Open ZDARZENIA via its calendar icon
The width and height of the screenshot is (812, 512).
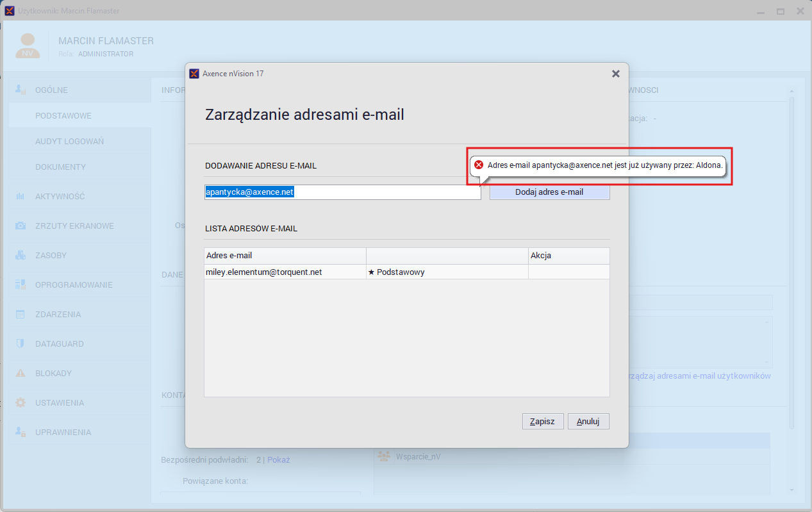[x=21, y=314]
